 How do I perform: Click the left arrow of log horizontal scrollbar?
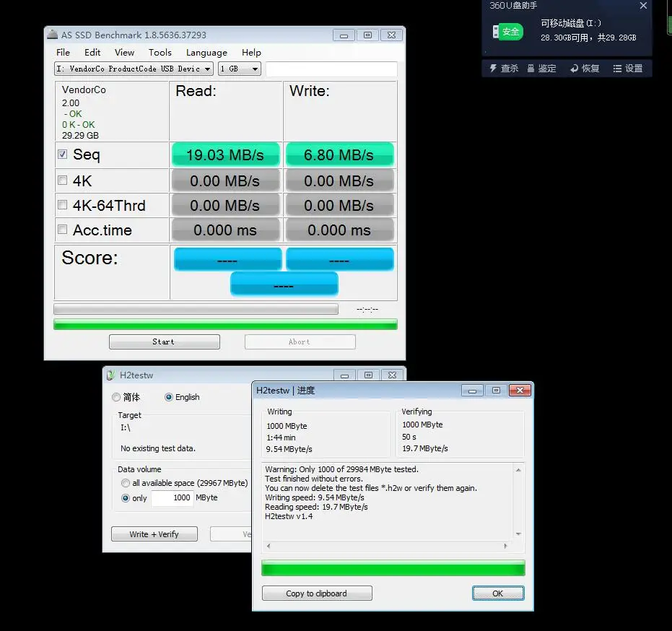click(269, 546)
